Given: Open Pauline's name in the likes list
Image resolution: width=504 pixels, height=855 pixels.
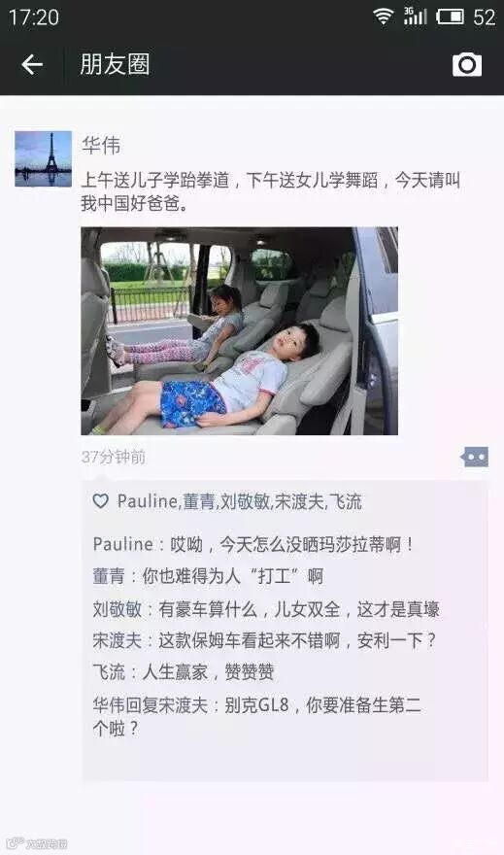Looking at the screenshot, I should point(147,501).
